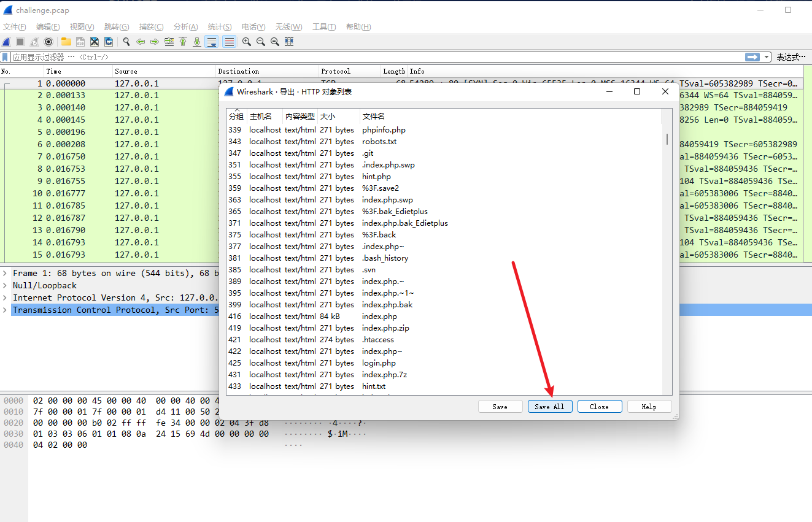Click Close button in export dialog
Screen dimensions: 812x522
click(x=600, y=407)
